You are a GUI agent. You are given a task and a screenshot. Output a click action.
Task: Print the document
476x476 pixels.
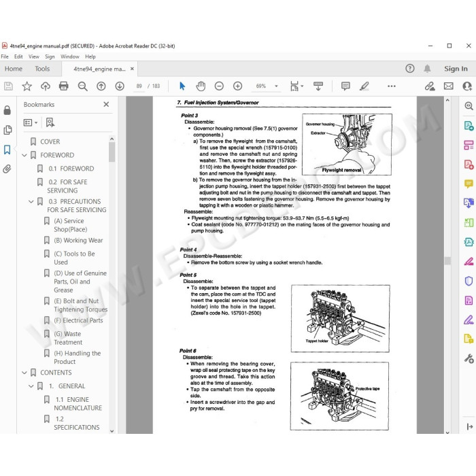point(64,86)
